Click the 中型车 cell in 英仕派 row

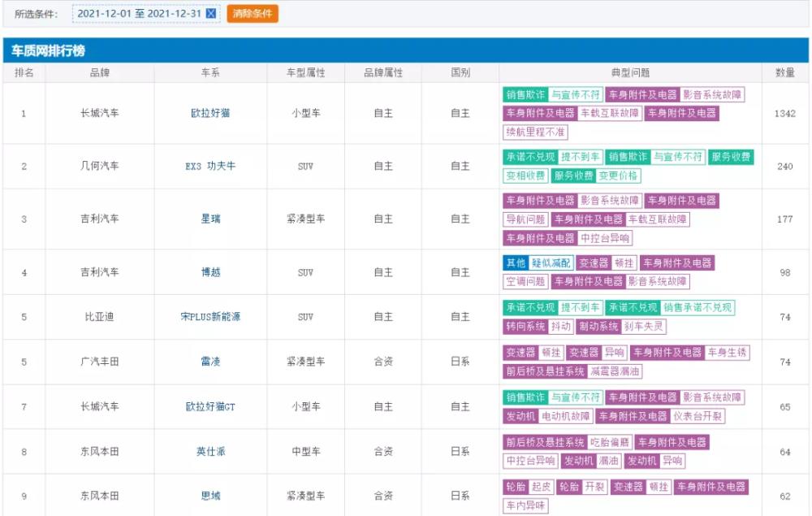[305, 451]
